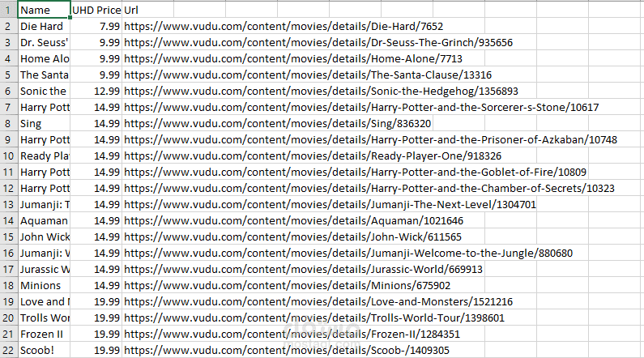Select the Frozen-II/1284351 URL cell
The image size is (644, 358).
click(292, 335)
